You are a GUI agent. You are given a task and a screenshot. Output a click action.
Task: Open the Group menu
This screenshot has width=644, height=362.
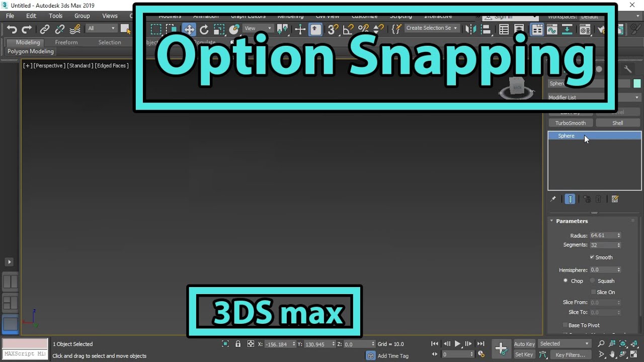(82, 16)
